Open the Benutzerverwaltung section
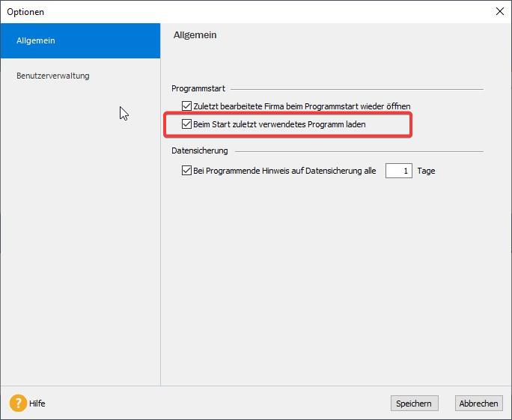Viewport: 512px width, 420px height. tap(53, 76)
